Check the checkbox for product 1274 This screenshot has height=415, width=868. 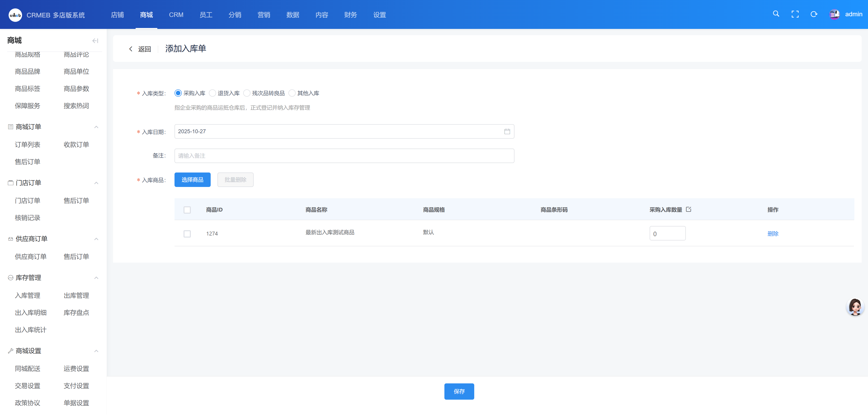187,234
